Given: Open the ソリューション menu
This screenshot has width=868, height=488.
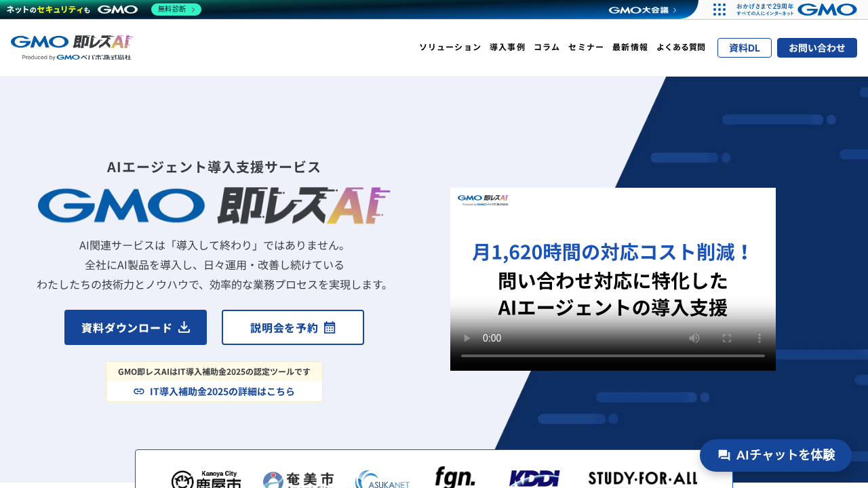Looking at the screenshot, I should 450,47.
